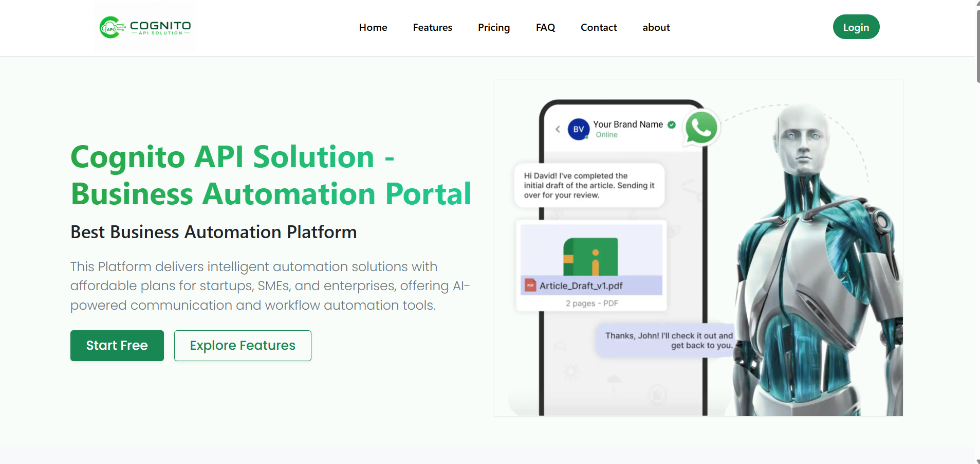Click the 'Cognito API Solution' main heading
This screenshot has height=464, width=980.
point(271,175)
